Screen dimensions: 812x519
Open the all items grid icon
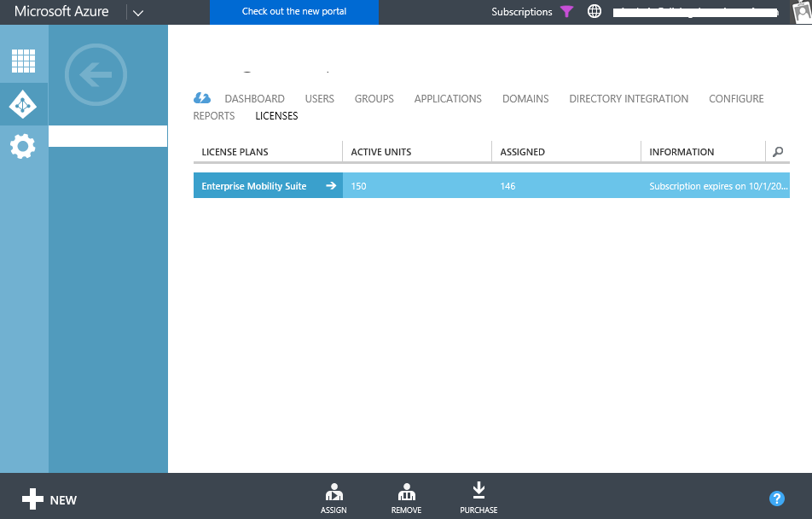tap(23, 61)
